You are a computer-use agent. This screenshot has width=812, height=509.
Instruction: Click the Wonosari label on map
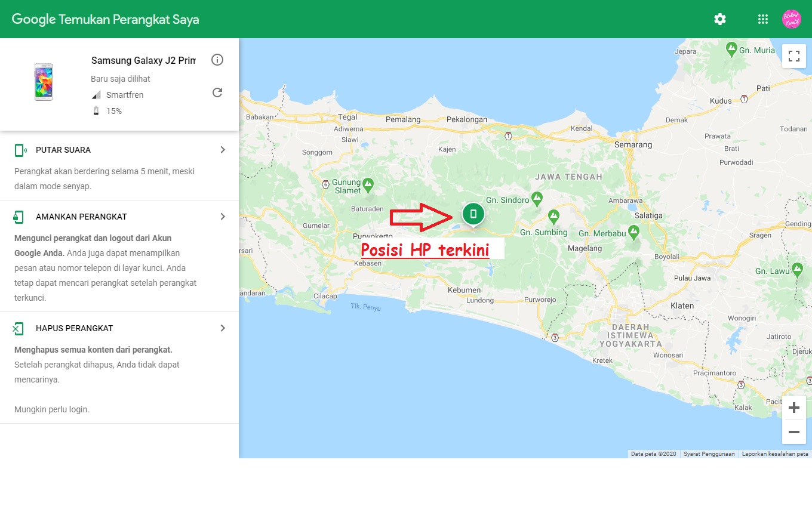[x=668, y=355]
